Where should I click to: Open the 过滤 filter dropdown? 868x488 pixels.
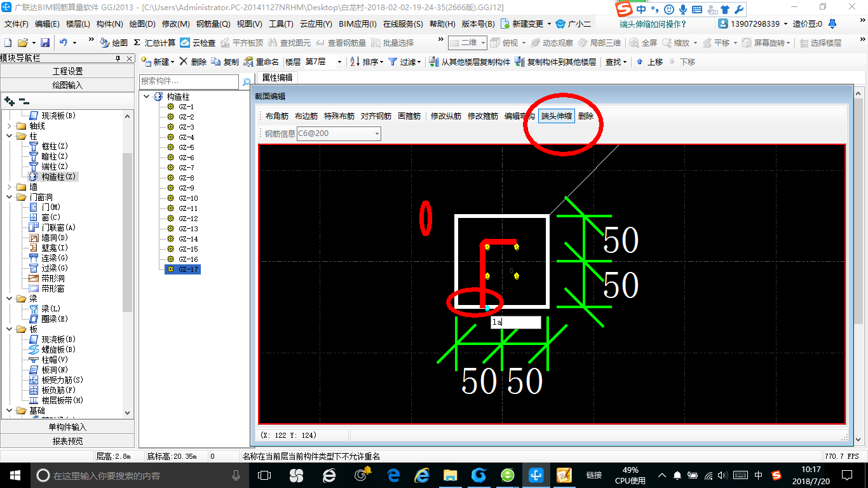(x=405, y=62)
